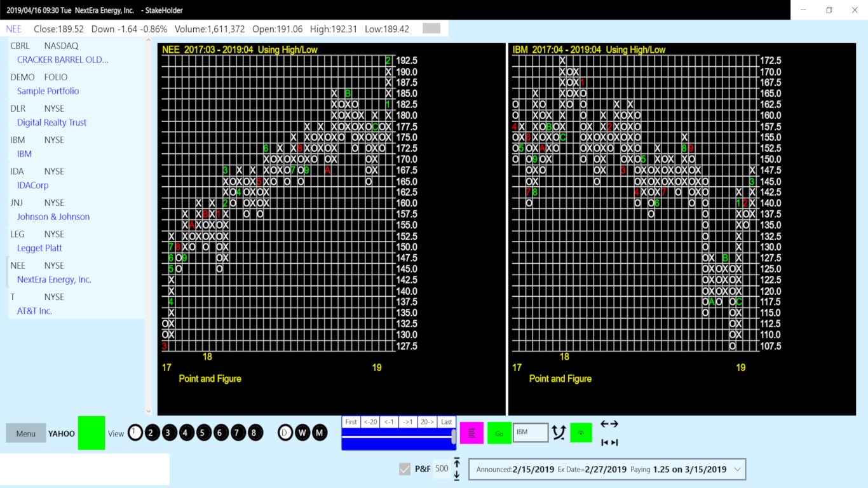Select view number 6
This screenshot has width=868, height=488.
pyautogui.click(x=220, y=433)
